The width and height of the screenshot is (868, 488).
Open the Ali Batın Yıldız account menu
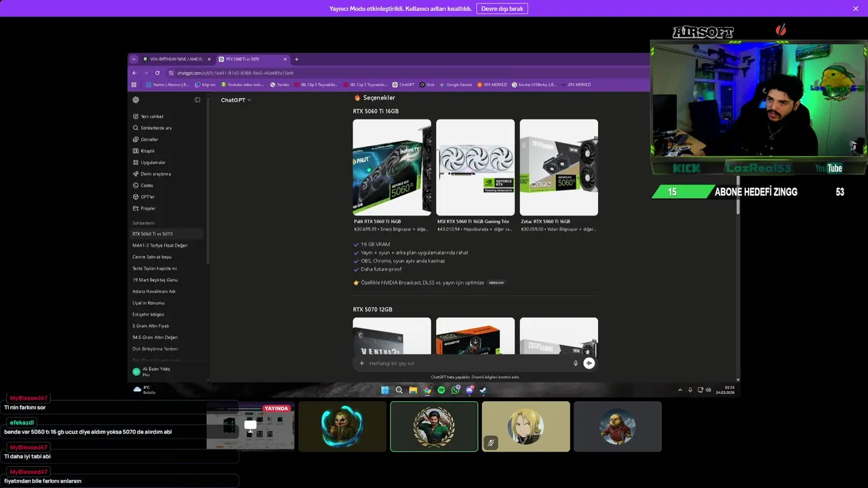coord(167,371)
